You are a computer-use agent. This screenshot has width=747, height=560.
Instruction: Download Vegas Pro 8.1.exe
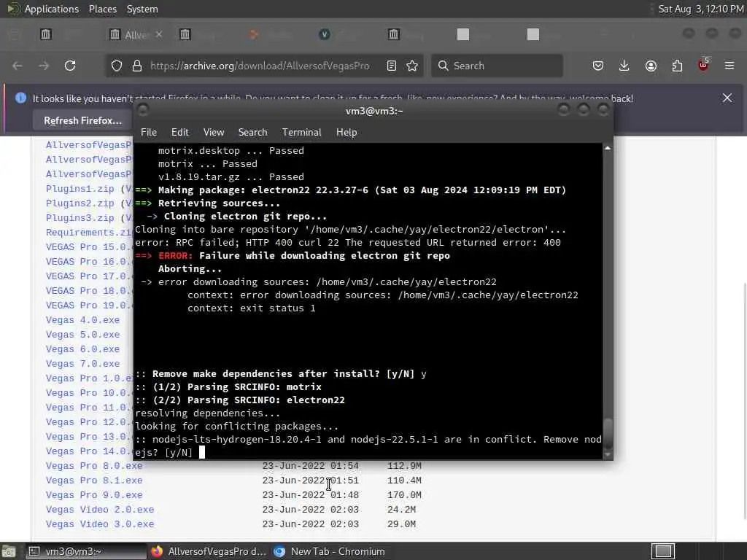94,481
